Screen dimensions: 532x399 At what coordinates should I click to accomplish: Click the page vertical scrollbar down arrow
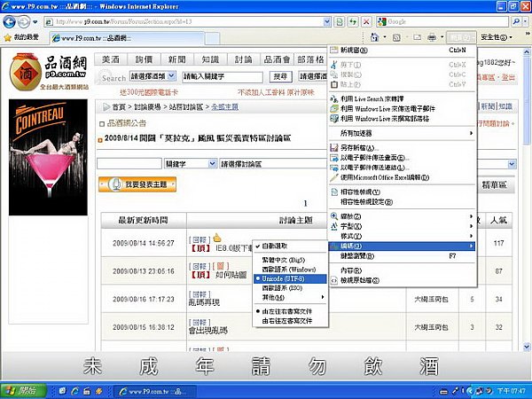pyautogui.click(x=526, y=347)
